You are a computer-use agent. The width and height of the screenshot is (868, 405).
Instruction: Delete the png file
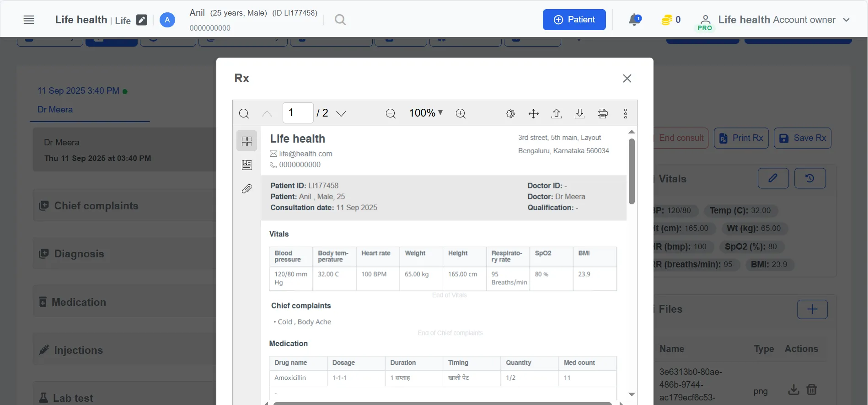812,389
